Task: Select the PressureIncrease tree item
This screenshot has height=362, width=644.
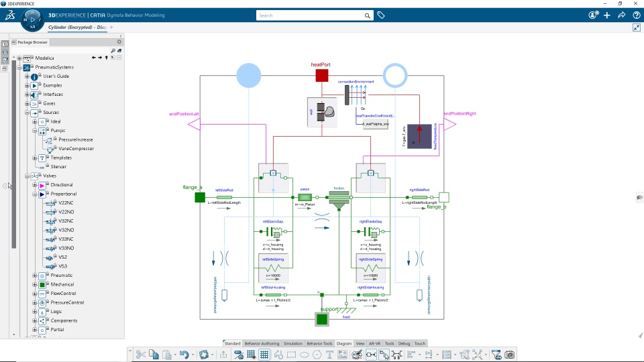Action: 76,139
